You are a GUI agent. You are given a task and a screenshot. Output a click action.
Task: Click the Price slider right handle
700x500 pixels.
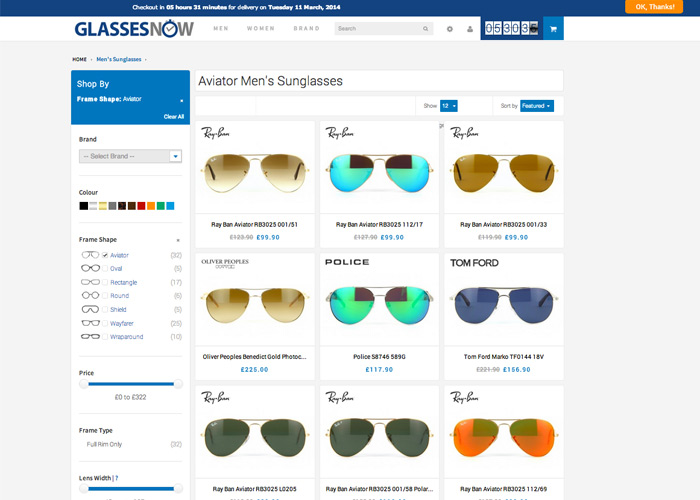point(178,384)
